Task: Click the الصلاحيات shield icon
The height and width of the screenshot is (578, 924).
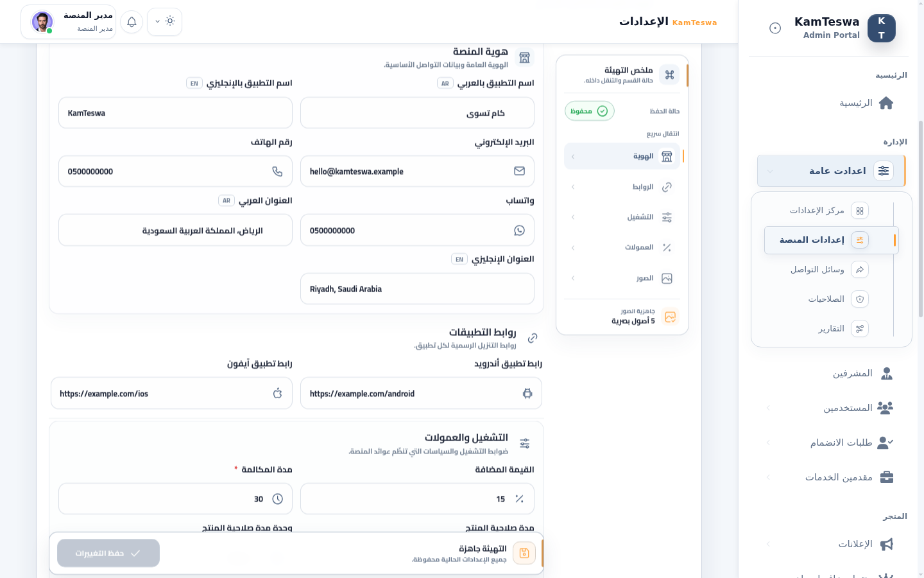Action: click(860, 299)
